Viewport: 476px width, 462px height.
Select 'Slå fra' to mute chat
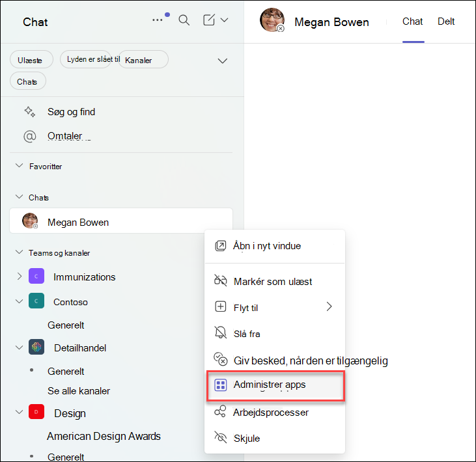click(x=275, y=333)
